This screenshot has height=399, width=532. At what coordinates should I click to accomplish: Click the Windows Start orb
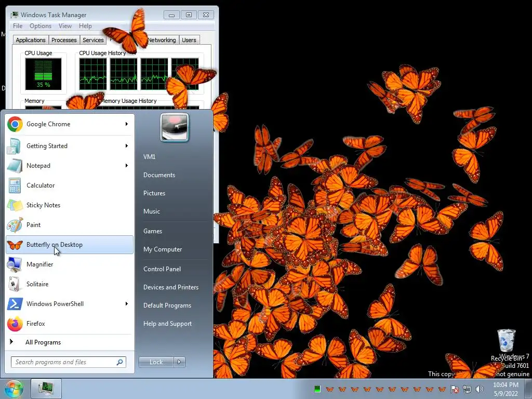tap(14, 389)
